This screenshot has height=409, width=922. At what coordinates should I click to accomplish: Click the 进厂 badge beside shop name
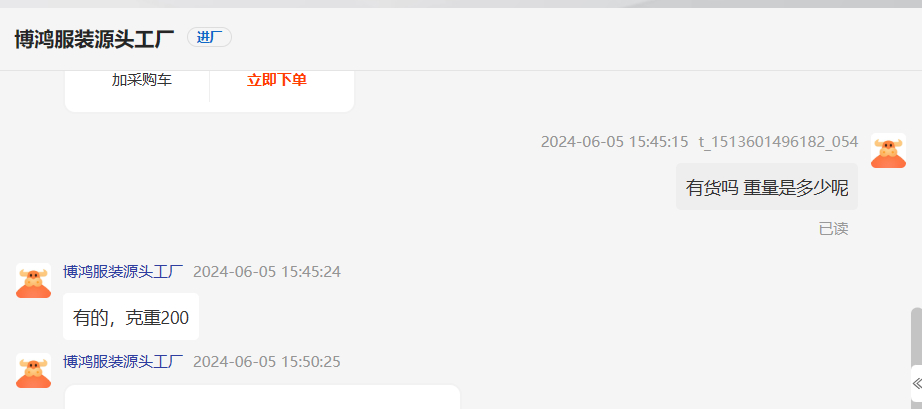[209, 38]
